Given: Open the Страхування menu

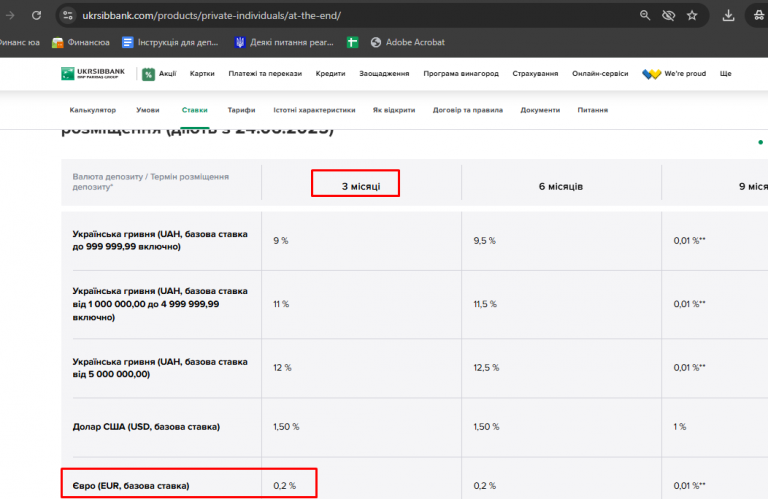Looking at the screenshot, I should pos(535,73).
